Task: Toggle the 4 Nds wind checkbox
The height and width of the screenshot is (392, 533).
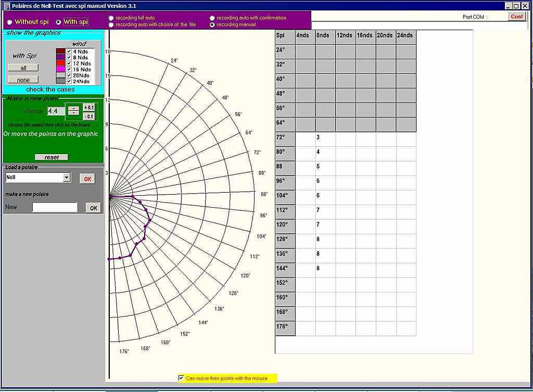Action: 69,52
